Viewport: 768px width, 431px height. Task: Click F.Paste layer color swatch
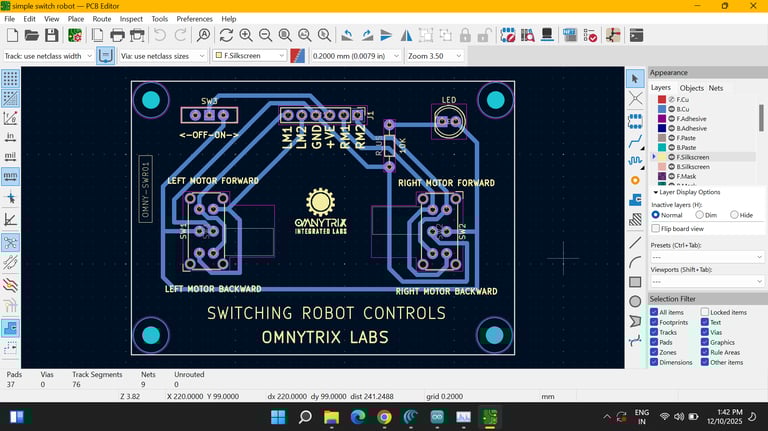662,138
